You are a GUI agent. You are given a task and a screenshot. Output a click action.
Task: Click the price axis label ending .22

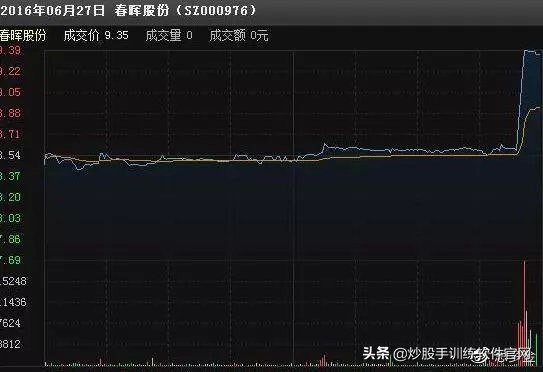pos(10,71)
